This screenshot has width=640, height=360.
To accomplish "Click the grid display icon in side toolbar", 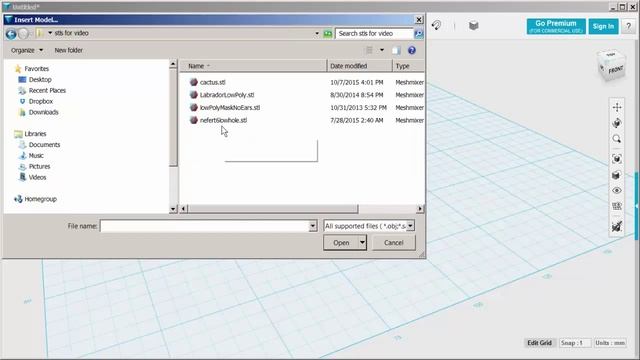I will (617, 206).
